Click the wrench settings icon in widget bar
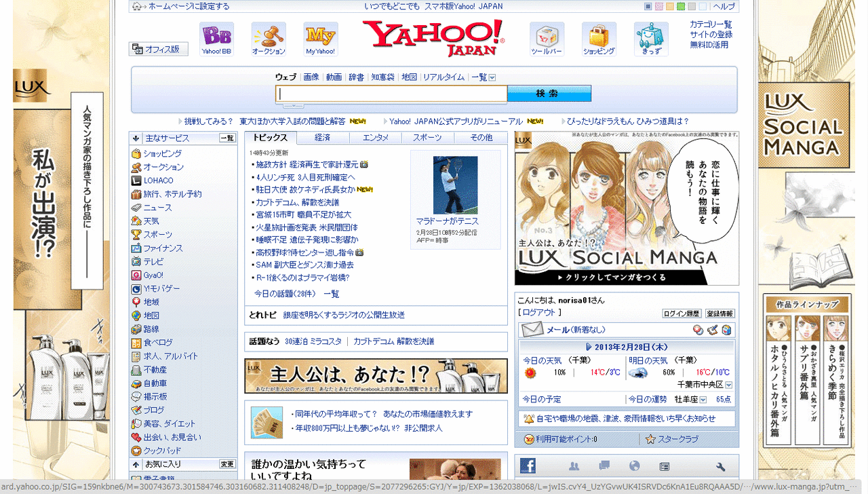Screen dimensions: 868x494 point(721,466)
